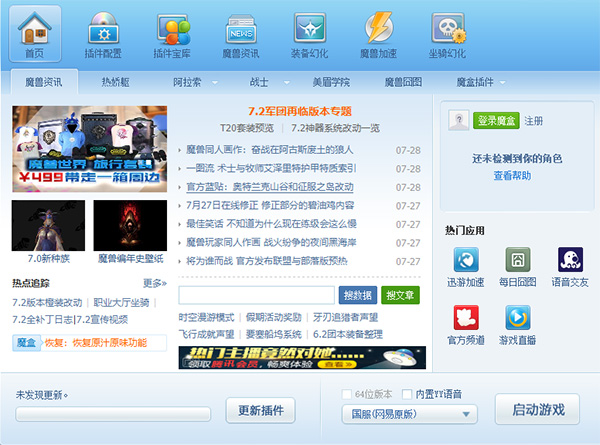Expand the 国服(网易原版) server dropdown

(409, 414)
